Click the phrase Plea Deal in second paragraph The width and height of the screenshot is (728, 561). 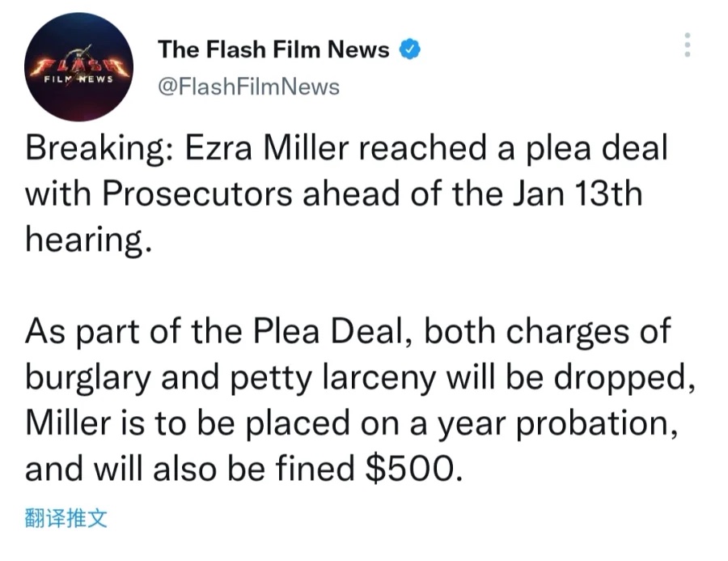pyautogui.click(x=331, y=331)
